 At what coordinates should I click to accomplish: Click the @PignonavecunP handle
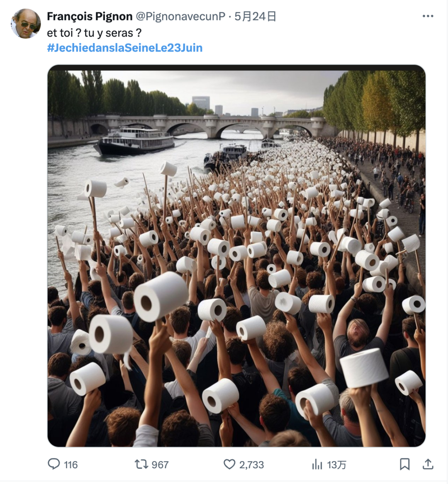tap(180, 16)
